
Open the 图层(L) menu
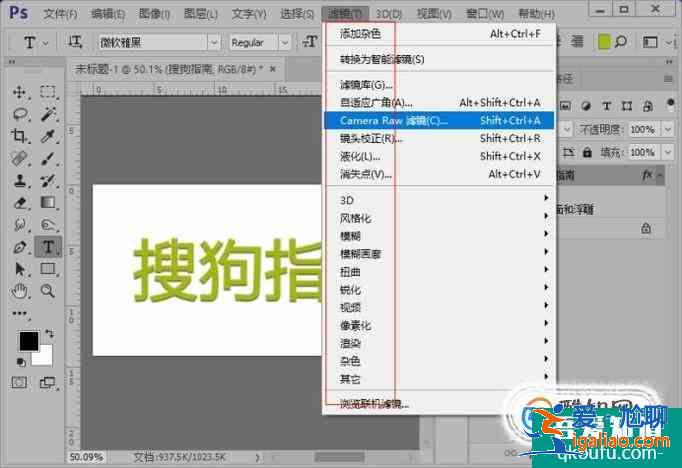(201, 14)
